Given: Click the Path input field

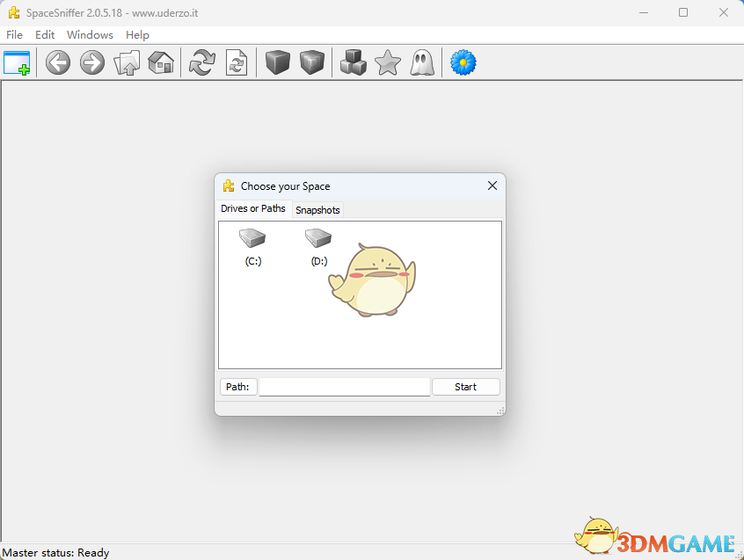Looking at the screenshot, I should point(344,387).
